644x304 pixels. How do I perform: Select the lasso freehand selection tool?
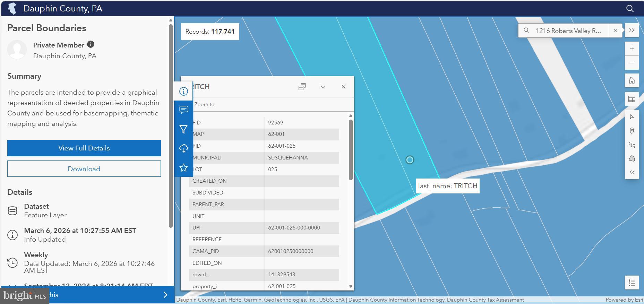click(632, 145)
